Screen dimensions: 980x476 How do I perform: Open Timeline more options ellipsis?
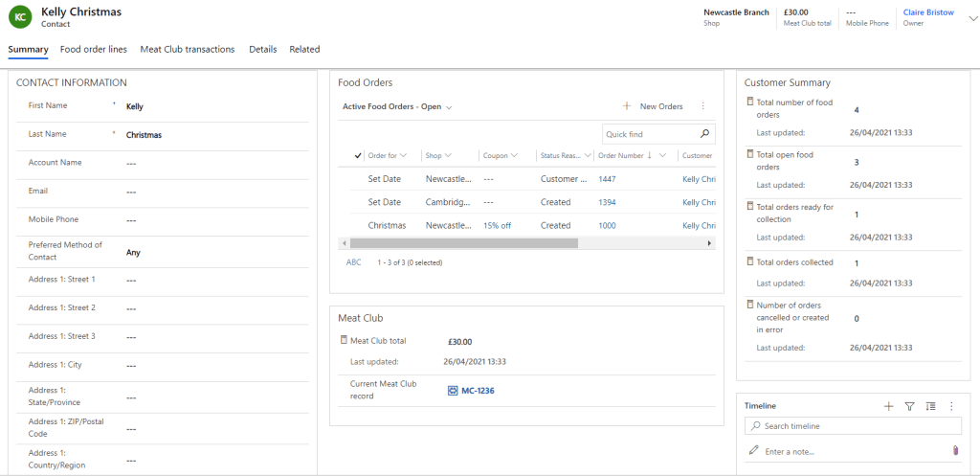(951, 406)
